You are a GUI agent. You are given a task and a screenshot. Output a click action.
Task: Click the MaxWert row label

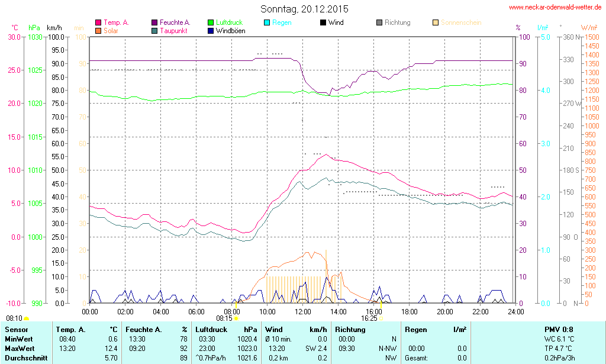click(x=19, y=348)
